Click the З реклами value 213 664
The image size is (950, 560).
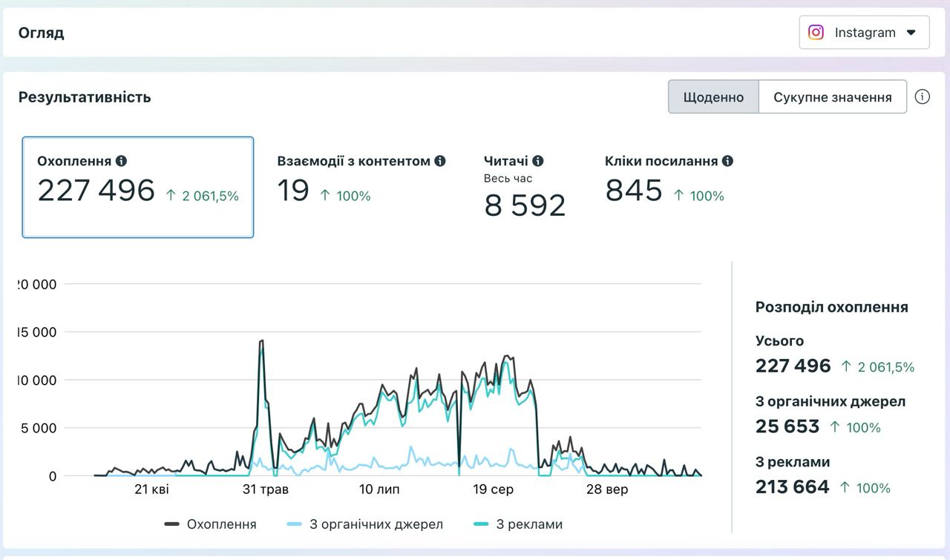[793, 487]
